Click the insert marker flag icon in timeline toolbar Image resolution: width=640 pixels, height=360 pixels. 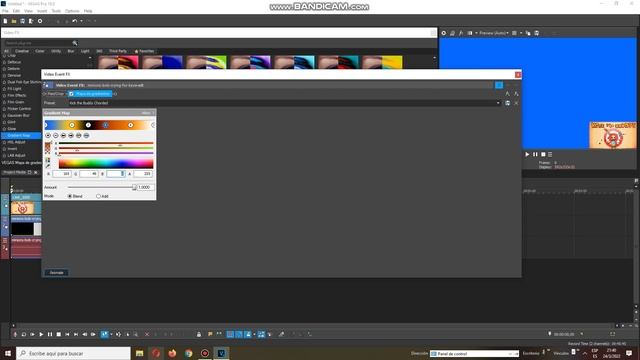[x=210, y=334]
